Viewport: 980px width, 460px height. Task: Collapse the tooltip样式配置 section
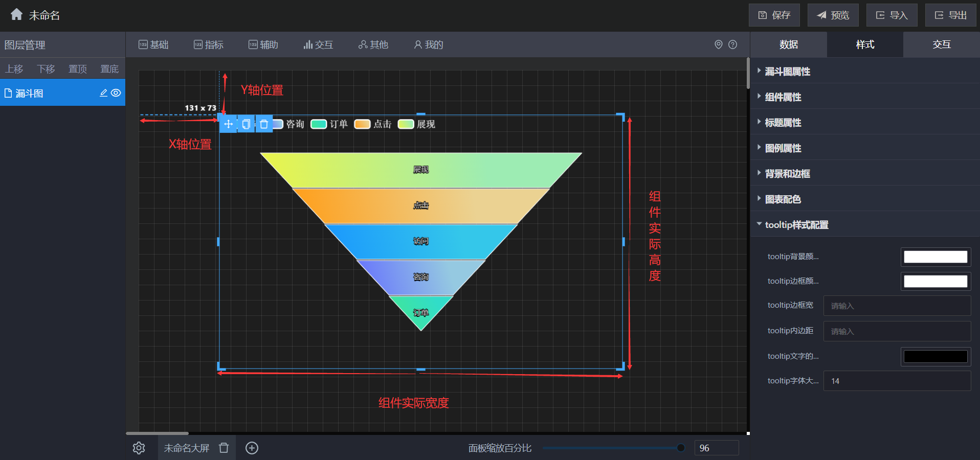[x=796, y=225]
